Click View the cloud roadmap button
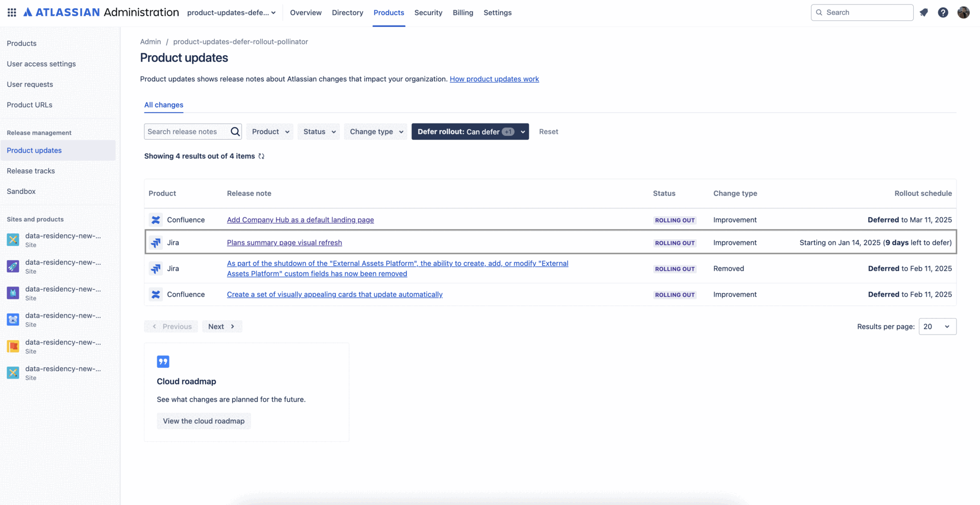The width and height of the screenshot is (980, 505). 204,421
